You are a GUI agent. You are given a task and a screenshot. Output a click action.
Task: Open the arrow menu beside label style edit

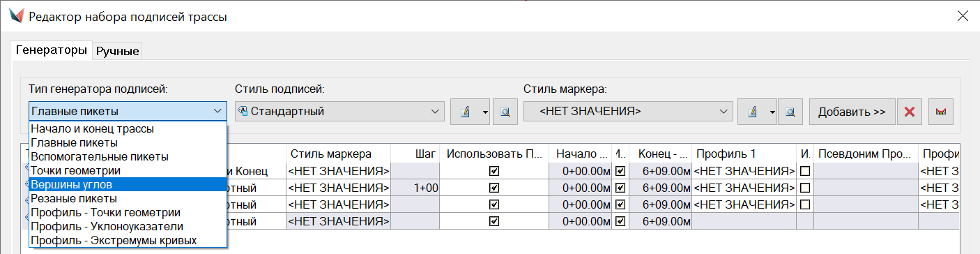pos(484,112)
